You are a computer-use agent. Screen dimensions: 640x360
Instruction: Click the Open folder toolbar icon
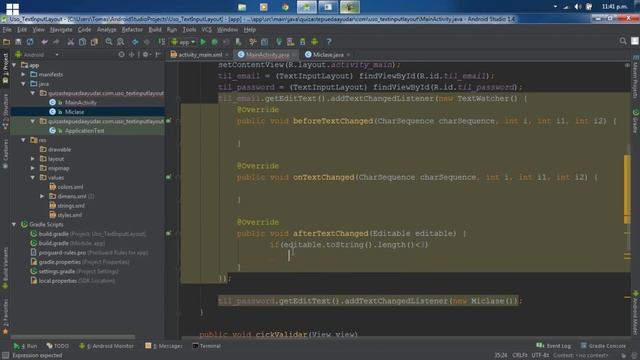(6, 42)
